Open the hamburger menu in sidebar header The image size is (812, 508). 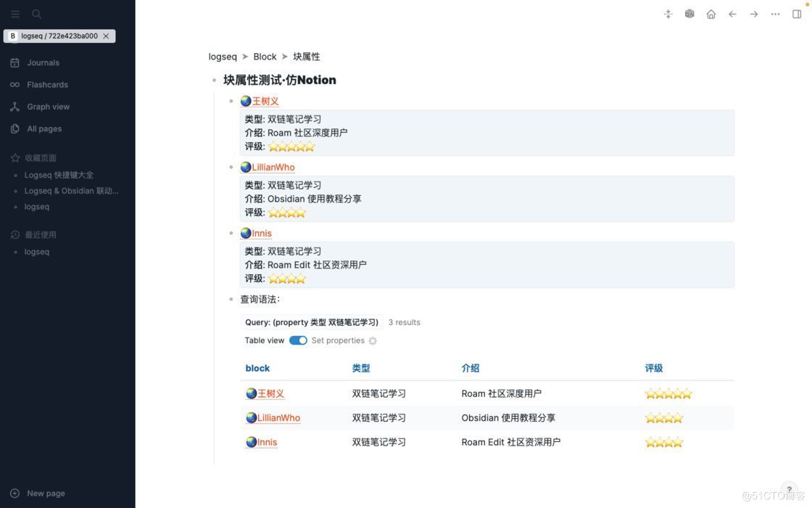(x=15, y=14)
